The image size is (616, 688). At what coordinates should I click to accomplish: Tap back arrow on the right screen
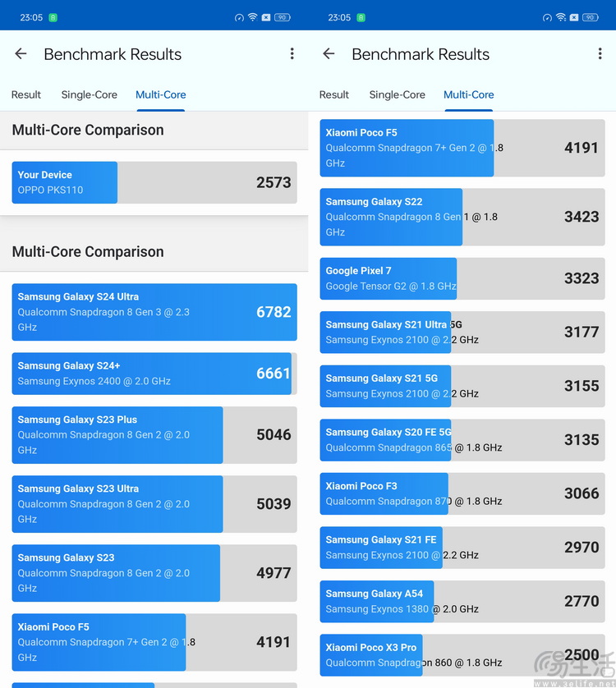(x=329, y=54)
